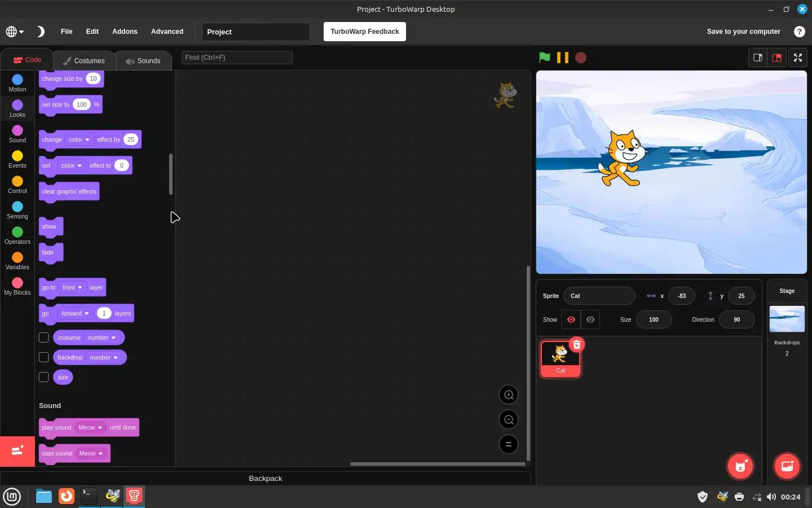Open the Linux Mint start menu
The height and width of the screenshot is (508, 812).
(x=12, y=497)
